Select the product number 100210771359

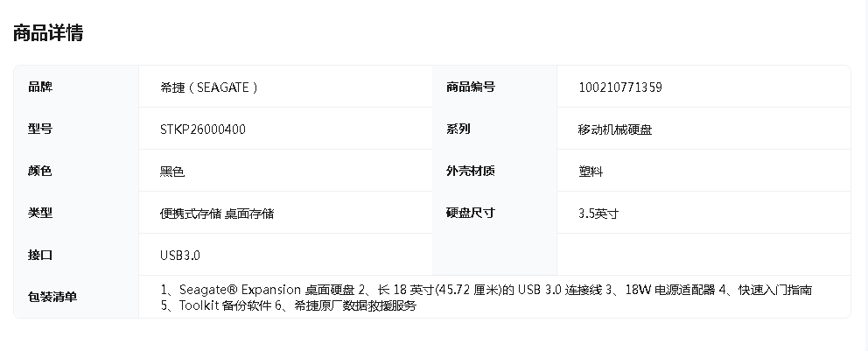(x=620, y=88)
